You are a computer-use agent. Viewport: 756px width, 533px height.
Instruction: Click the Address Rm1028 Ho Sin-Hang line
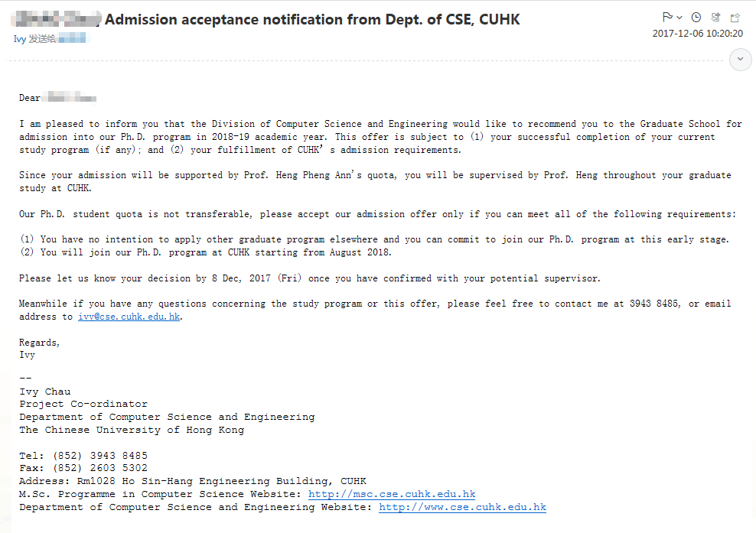193,481
